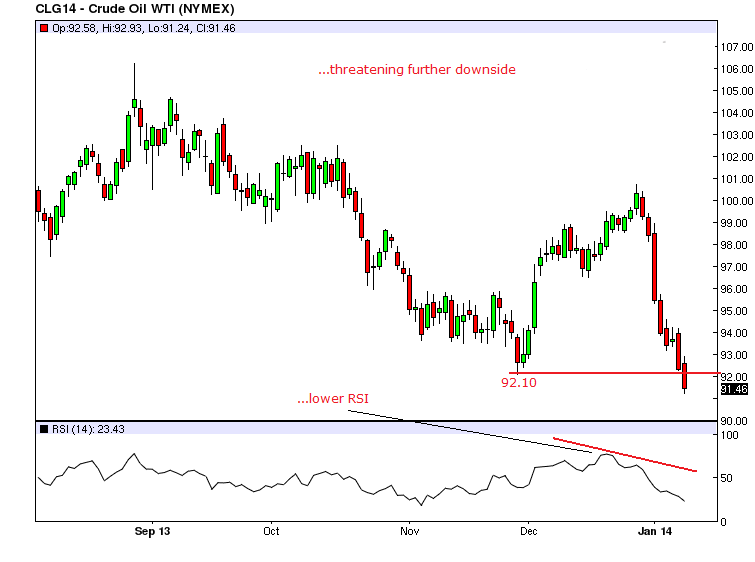Click the Oct date axis label
Viewport: 755px width, 562px height.
(271, 531)
